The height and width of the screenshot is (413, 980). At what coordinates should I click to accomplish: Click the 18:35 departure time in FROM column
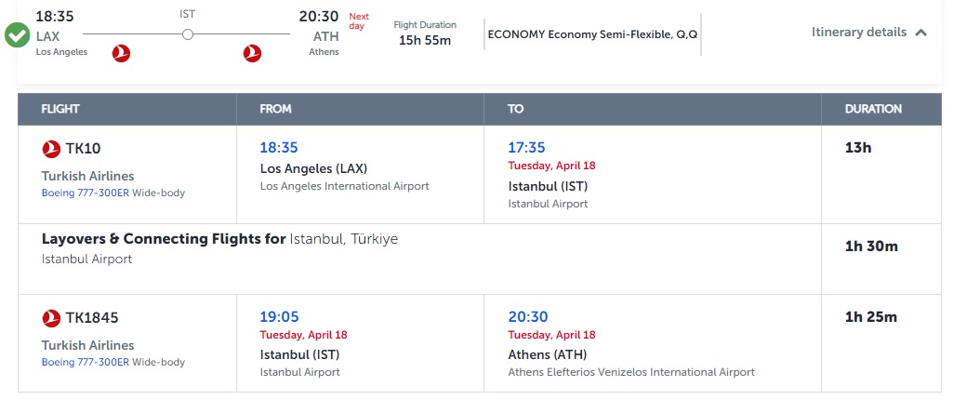[279, 148]
